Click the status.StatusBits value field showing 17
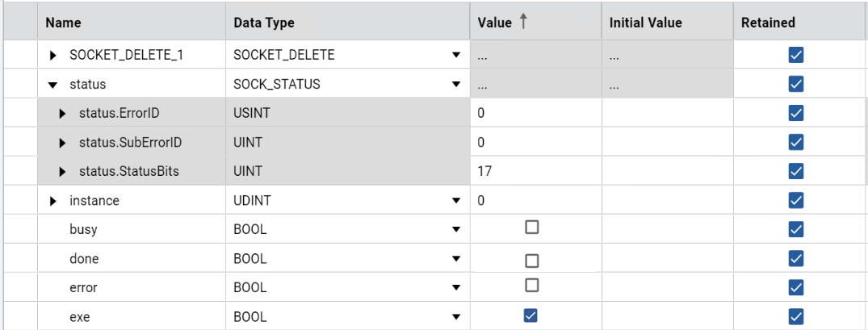Viewport: 868px width, 330px height. click(533, 172)
